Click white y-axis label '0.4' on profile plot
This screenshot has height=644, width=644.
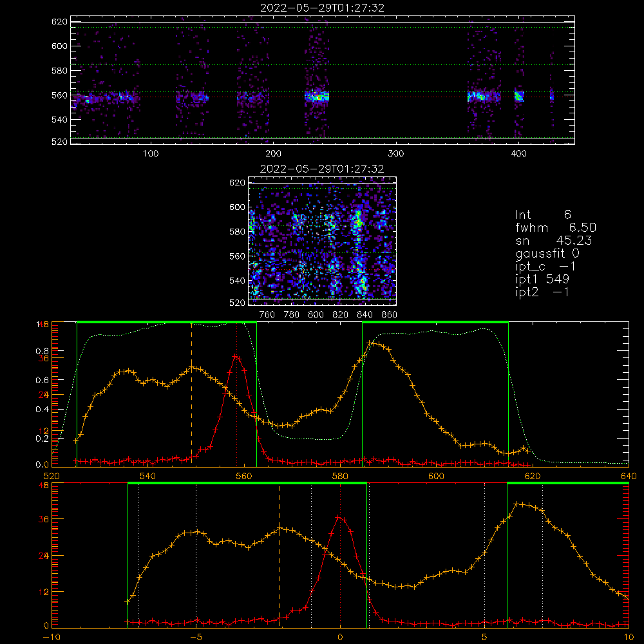[x=43, y=410]
